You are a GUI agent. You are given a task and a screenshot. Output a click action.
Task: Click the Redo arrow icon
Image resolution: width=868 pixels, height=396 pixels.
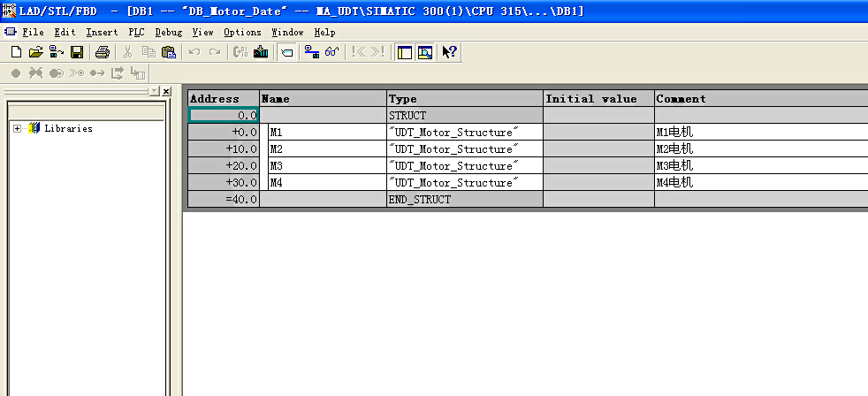(214, 53)
